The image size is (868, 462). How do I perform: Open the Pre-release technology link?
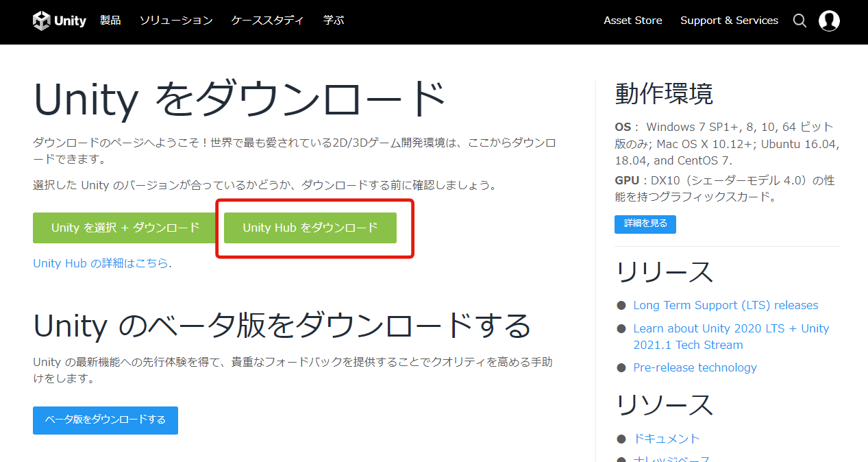tap(694, 367)
